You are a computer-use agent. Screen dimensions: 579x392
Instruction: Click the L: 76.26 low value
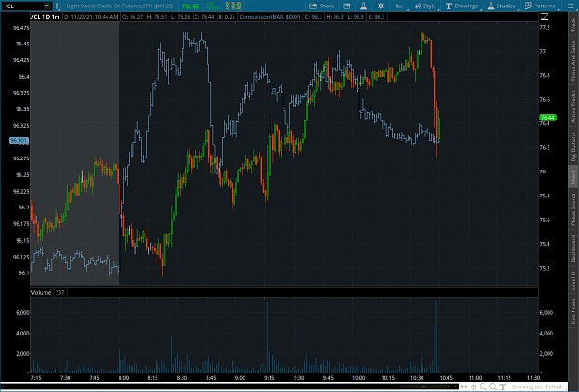(179, 17)
